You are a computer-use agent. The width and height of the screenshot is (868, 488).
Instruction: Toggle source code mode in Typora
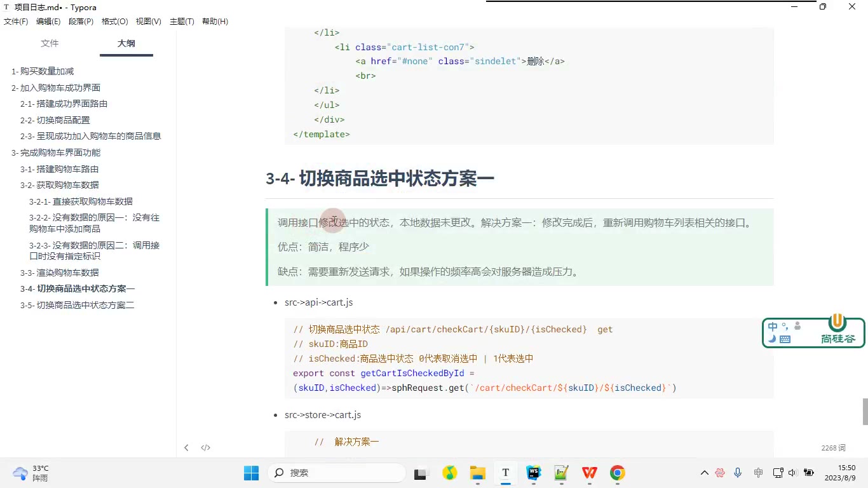click(206, 448)
